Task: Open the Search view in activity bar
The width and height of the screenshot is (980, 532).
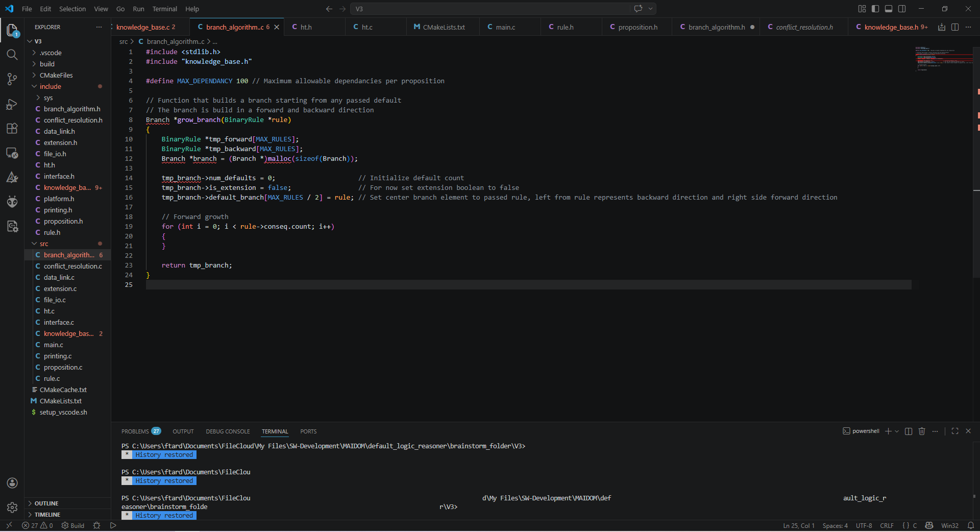Action: click(12, 55)
